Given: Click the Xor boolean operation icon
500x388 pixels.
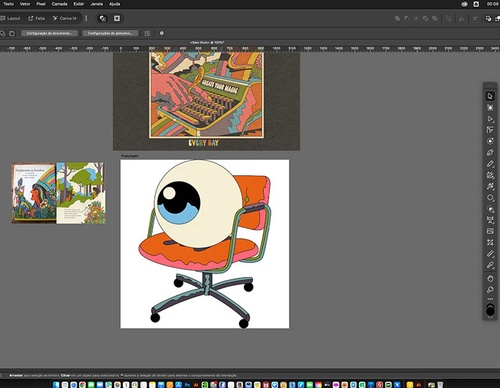Looking at the screenshot, I should point(425,19).
